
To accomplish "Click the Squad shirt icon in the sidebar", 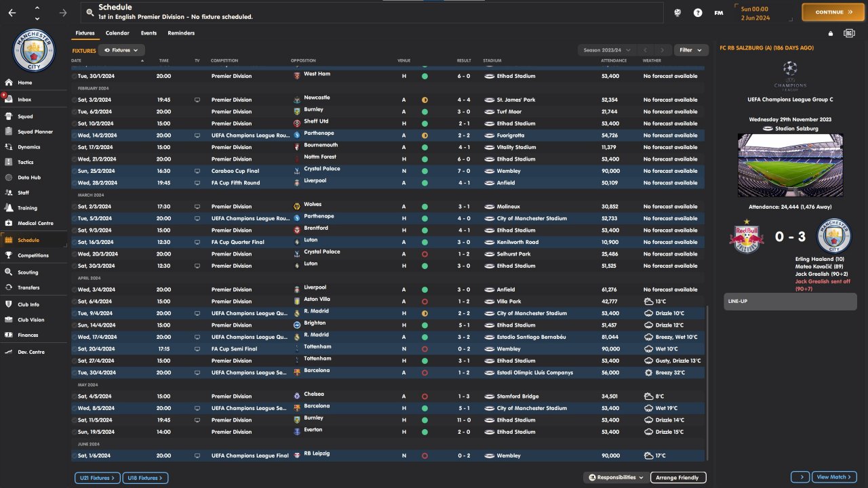I will click(9, 117).
